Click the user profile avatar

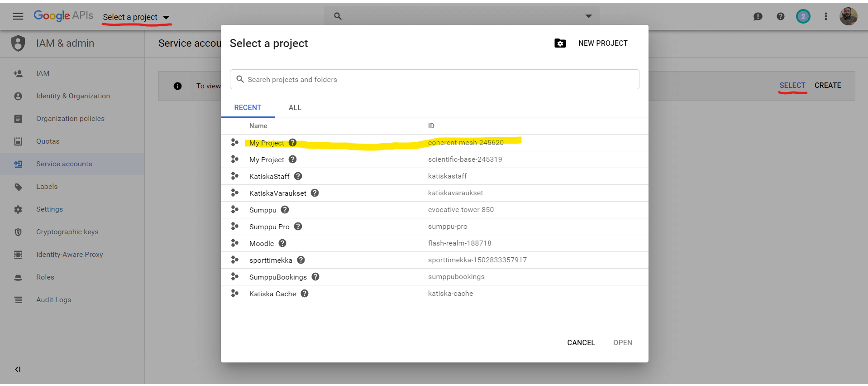click(848, 16)
